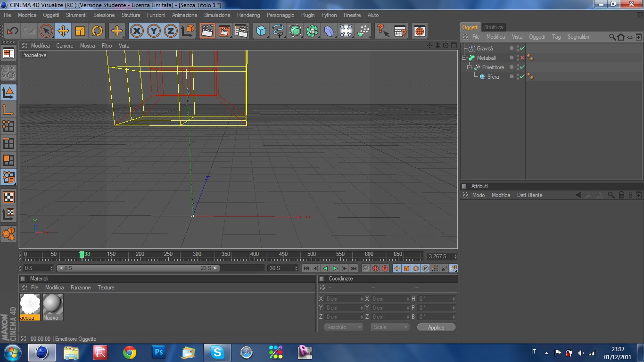Click the Render View clapperboard icon
Viewport: 644px width, 362px height.
coord(207,31)
